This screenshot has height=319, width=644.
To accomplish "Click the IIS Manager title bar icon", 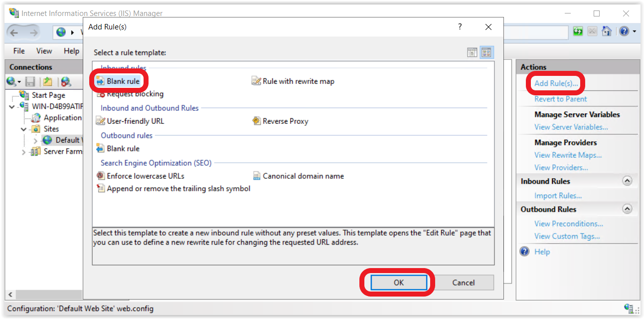I will pyautogui.click(x=14, y=13).
